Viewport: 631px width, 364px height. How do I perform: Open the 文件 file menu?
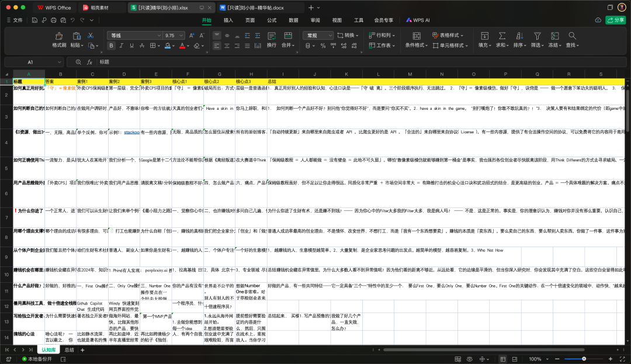15,20
